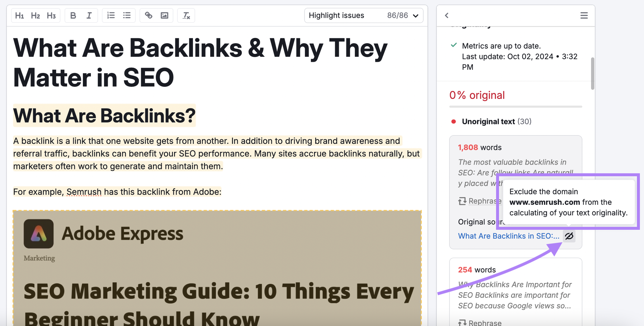The width and height of the screenshot is (644, 326).
Task: Exclude www.semrush.com from originality calculation
Action: 569,236
